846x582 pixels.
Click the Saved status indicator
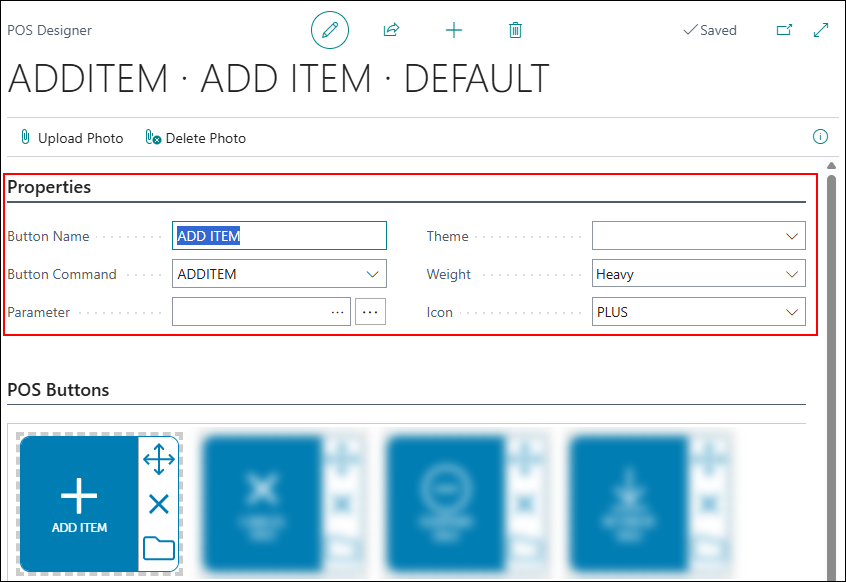(709, 30)
